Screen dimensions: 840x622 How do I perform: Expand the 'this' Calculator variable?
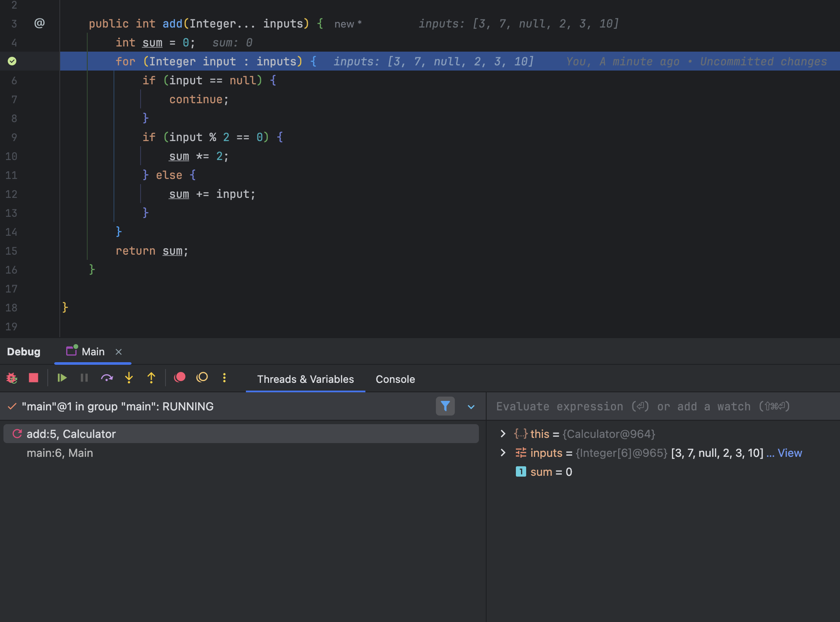pos(503,434)
